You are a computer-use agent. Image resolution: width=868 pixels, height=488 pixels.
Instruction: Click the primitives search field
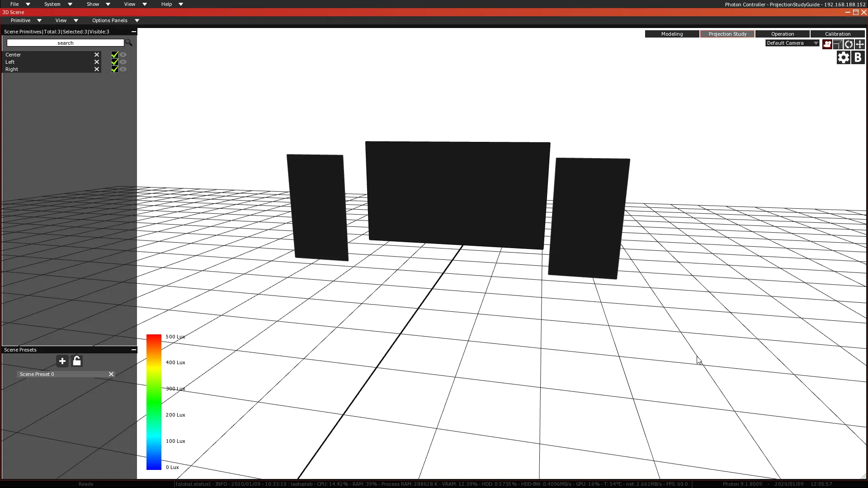point(65,43)
